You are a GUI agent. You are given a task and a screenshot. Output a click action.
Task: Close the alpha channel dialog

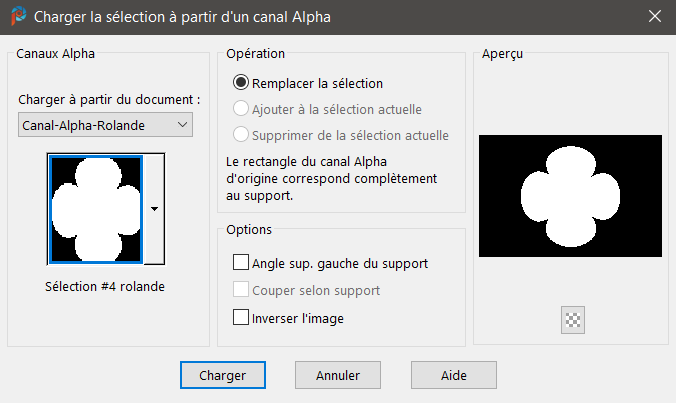[x=654, y=18]
